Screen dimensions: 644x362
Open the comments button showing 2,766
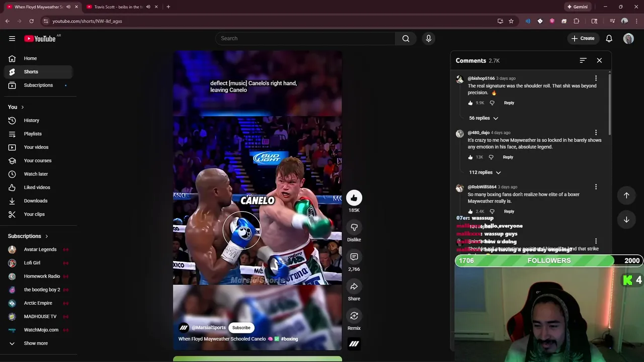click(x=354, y=257)
